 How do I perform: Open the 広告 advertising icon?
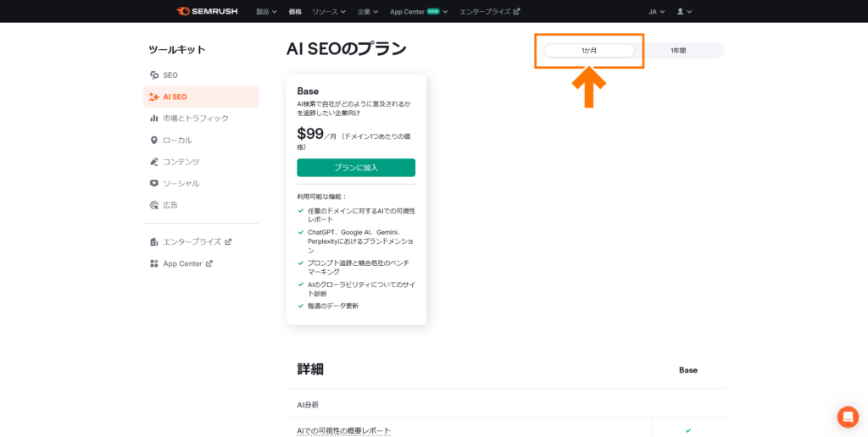[x=153, y=205]
